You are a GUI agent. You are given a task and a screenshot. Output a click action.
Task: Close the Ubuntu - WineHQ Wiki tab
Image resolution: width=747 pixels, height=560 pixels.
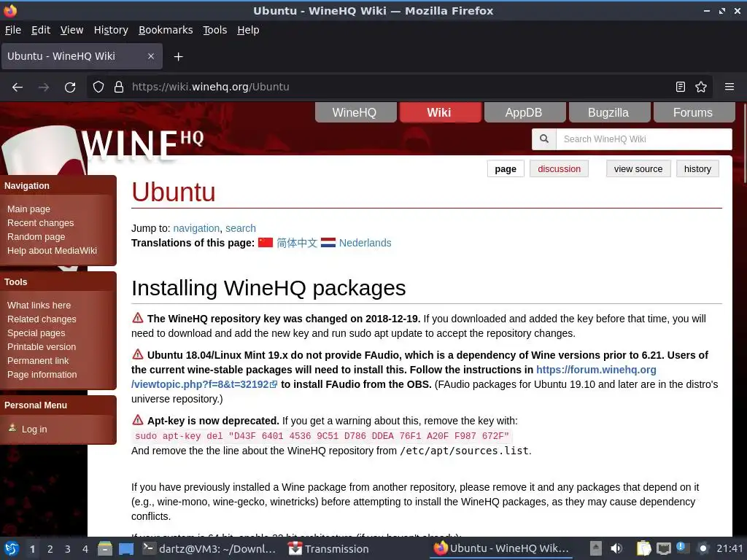(151, 56)
